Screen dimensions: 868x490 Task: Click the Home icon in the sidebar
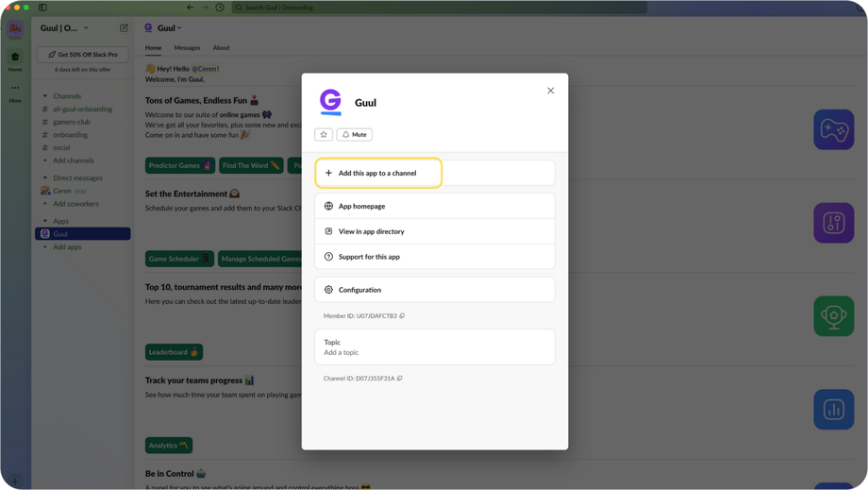[x=15, y=59]
